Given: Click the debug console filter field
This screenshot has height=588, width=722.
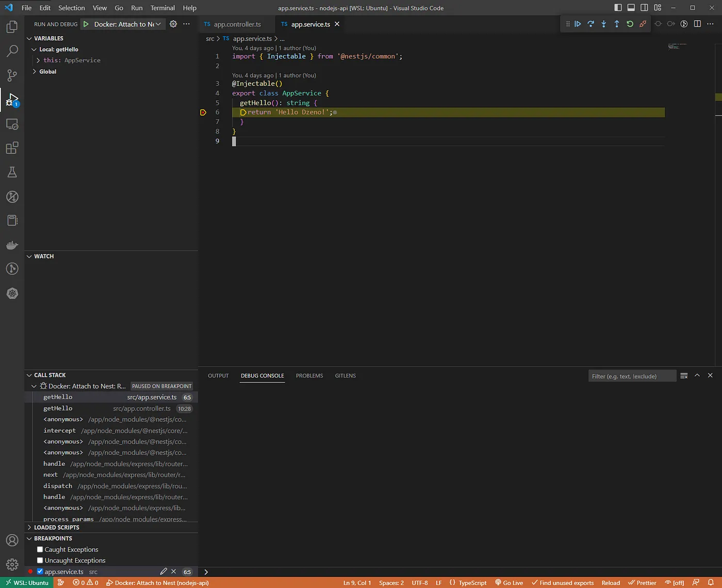Looking at the screenshot, I should pos(632,376).
